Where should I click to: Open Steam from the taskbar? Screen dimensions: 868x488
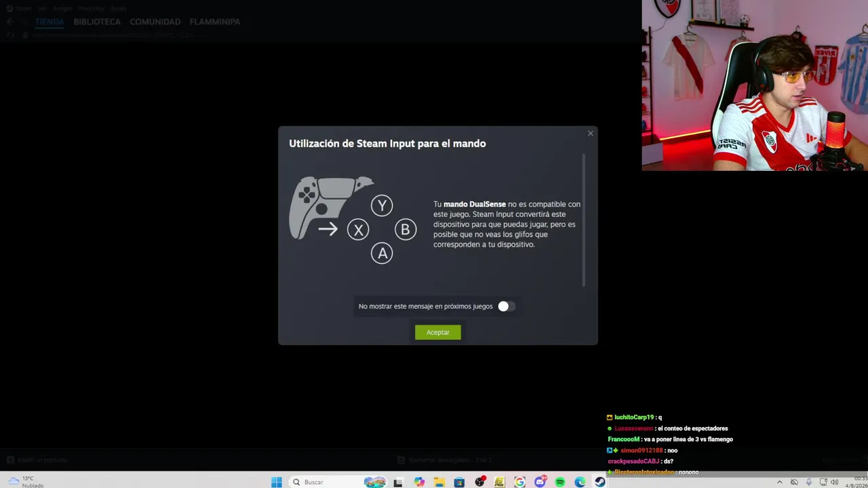click(x=600, y=482)
